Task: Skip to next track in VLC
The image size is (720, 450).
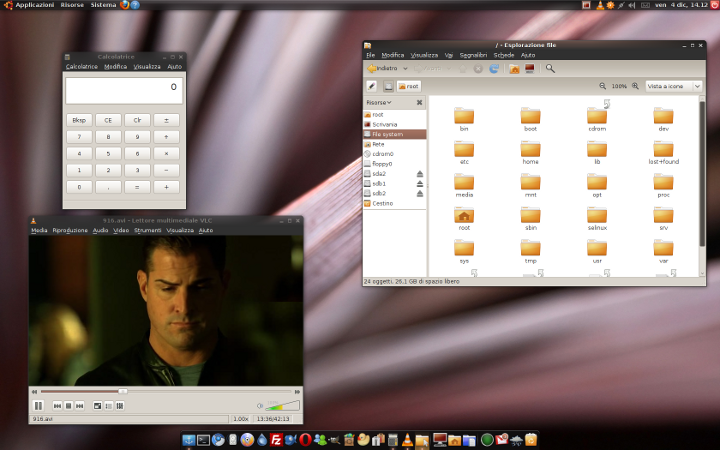Action: tap(79, 406)
